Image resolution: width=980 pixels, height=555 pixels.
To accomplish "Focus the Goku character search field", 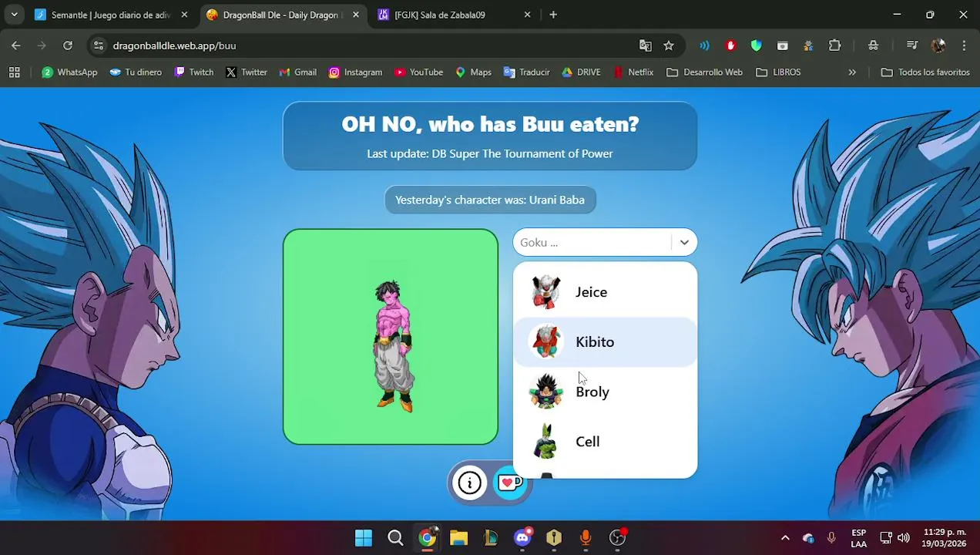I will tap(592, 242).
